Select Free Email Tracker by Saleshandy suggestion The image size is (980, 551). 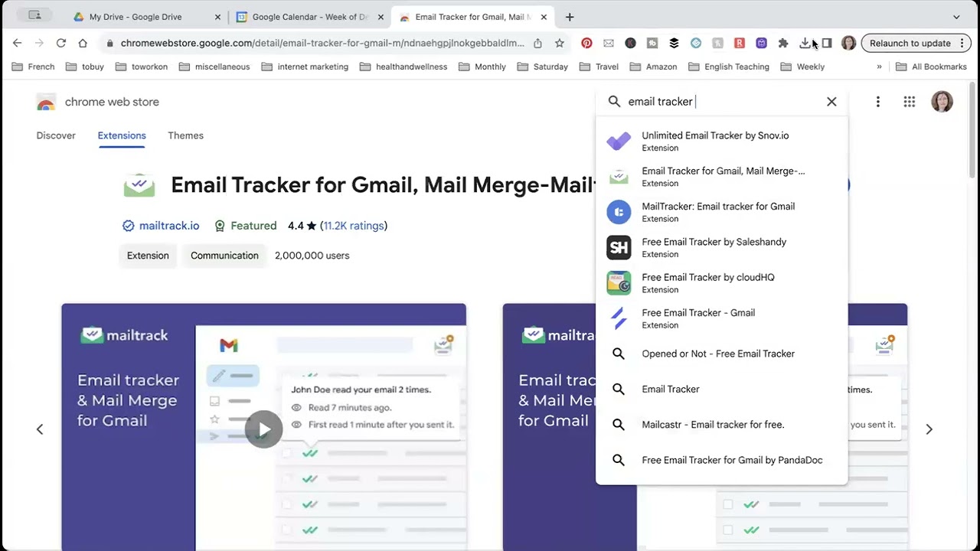(x=722, y=247)
